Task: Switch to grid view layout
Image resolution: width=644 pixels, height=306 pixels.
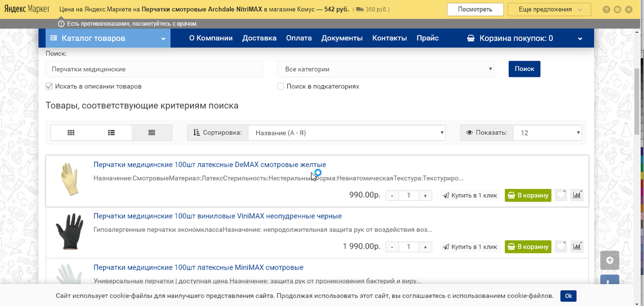Action: pos(71,133)
